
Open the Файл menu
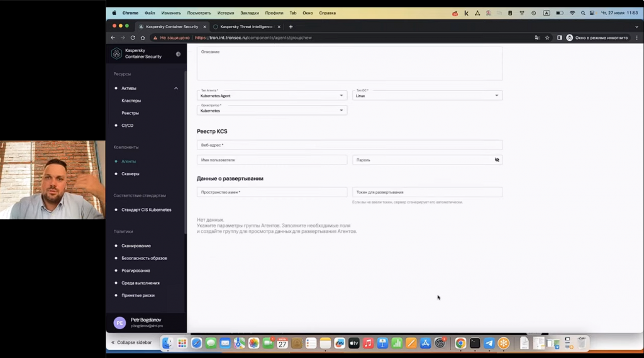click(x=150, y=13)
